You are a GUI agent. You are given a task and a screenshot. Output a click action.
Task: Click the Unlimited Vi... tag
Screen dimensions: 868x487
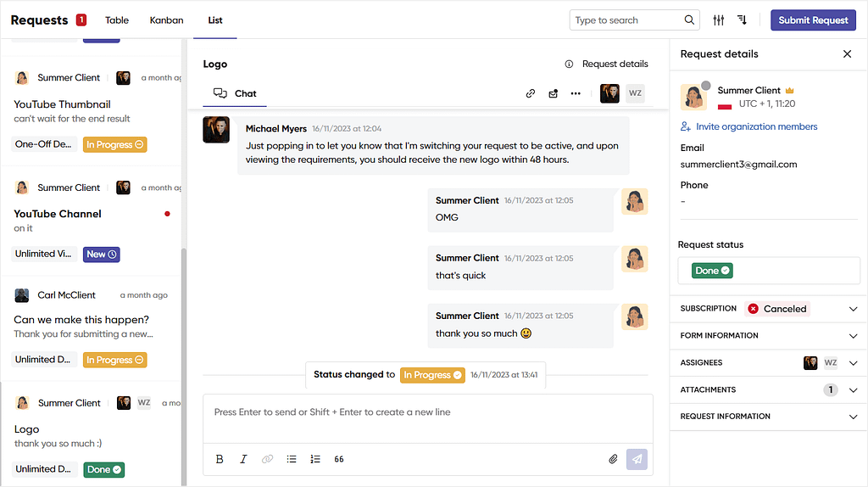tap(43, 254)
